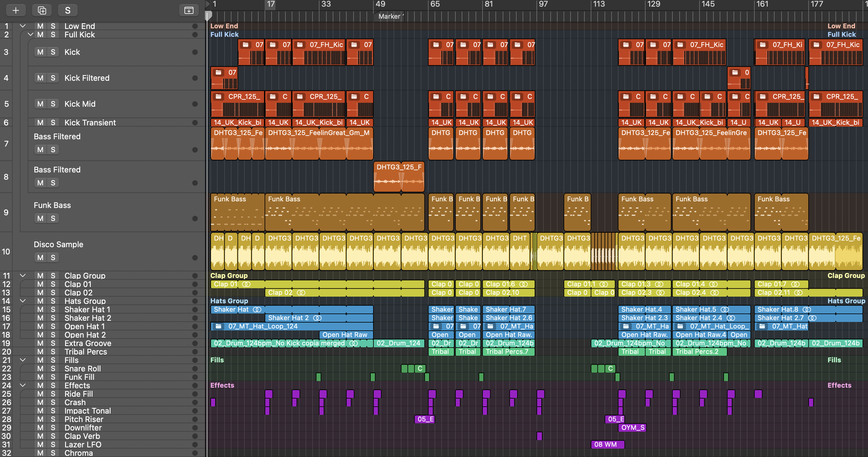The height and width of the screenshot is (457, 868).
Task: Click record enable dot on Kick track
Action: (x=195, y=52)
